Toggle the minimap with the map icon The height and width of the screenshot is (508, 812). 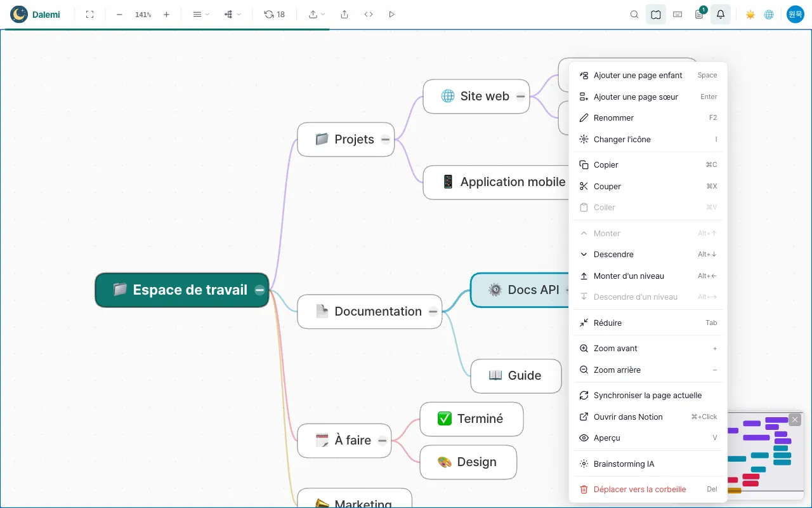(x=656, y=15)
